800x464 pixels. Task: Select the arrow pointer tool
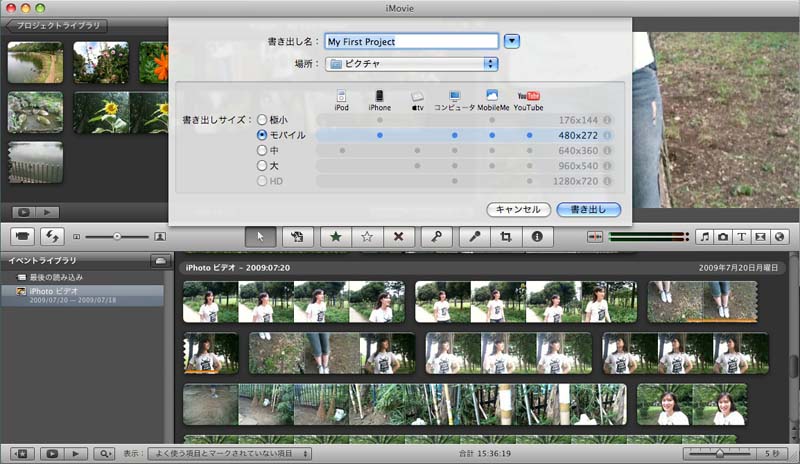coord(260,237)
